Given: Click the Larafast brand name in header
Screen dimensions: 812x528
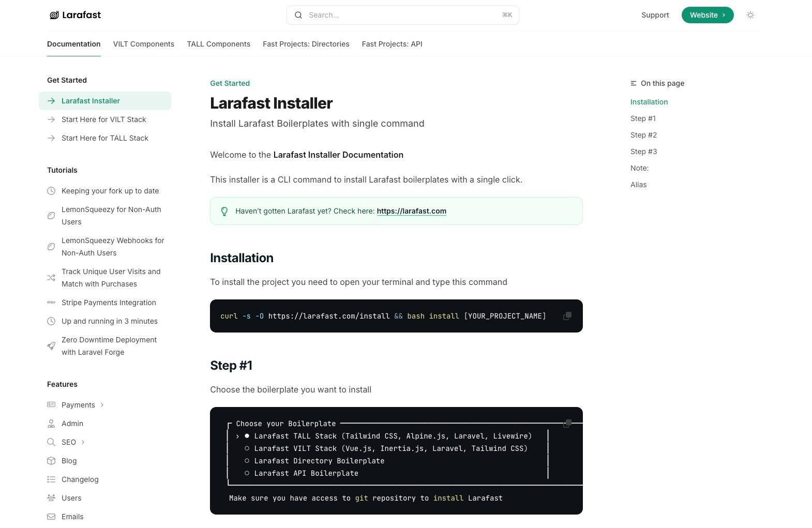Looking at the screenshot, I should [82, 15].
